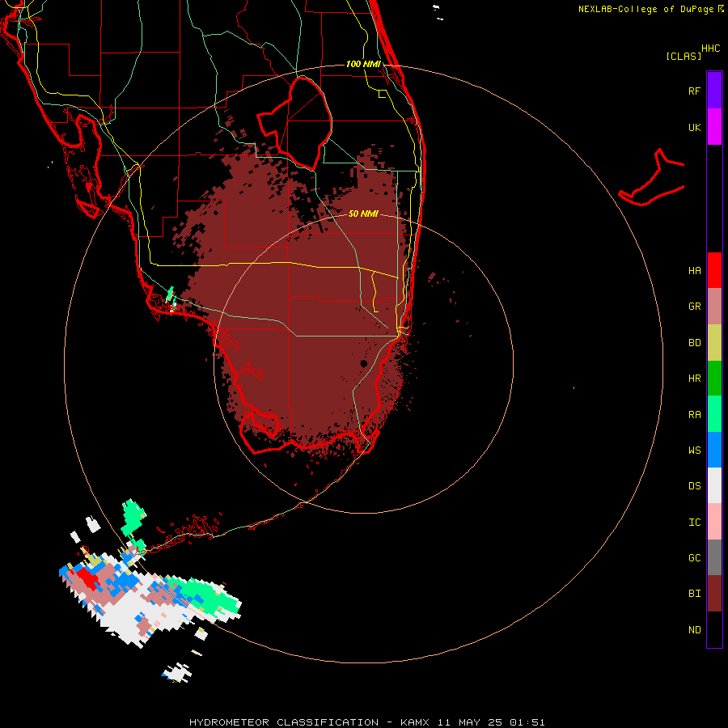Click the UK legend label
The height and width of the screenshot is (728, 728).
(x=694, y=127)
